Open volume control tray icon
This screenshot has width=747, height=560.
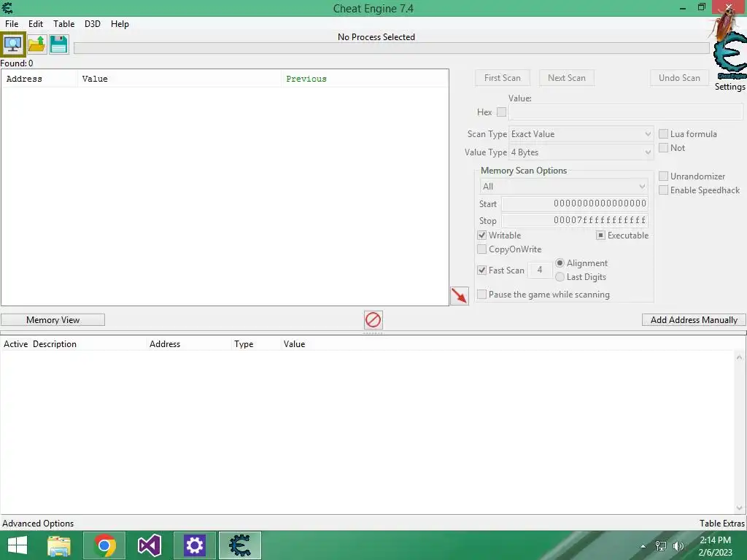click(678, 546)
